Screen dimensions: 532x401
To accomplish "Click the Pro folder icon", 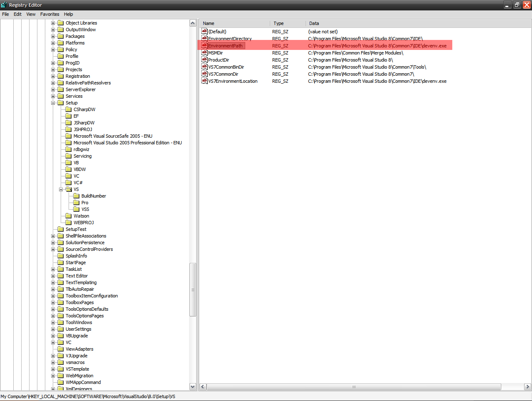I will pyautogui.click(x=76, y=203).
